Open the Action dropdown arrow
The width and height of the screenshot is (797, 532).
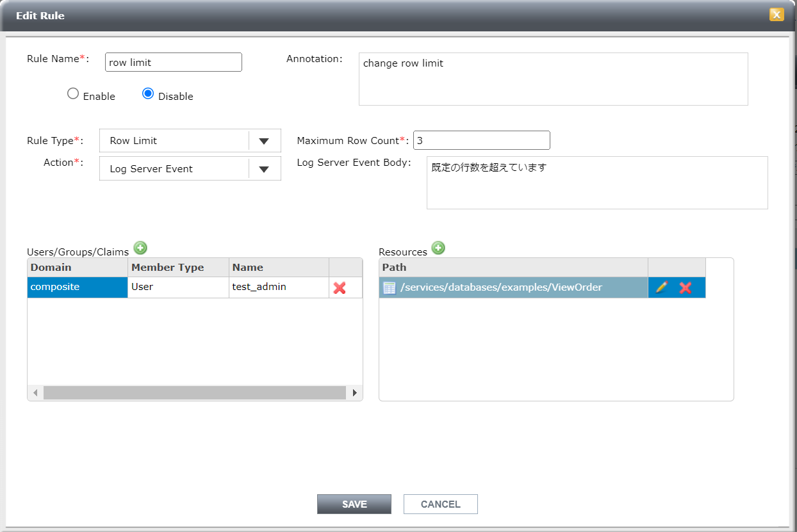[x=264, y=169]
